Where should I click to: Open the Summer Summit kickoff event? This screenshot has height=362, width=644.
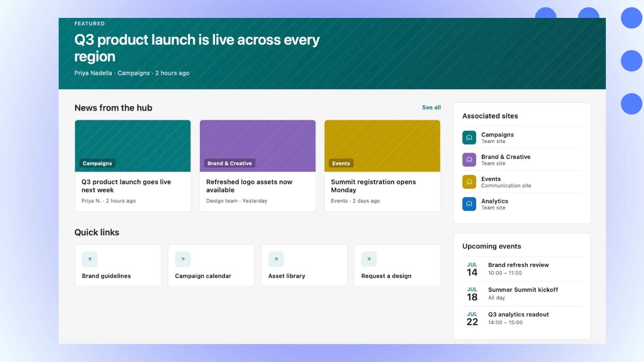point(522,294)
